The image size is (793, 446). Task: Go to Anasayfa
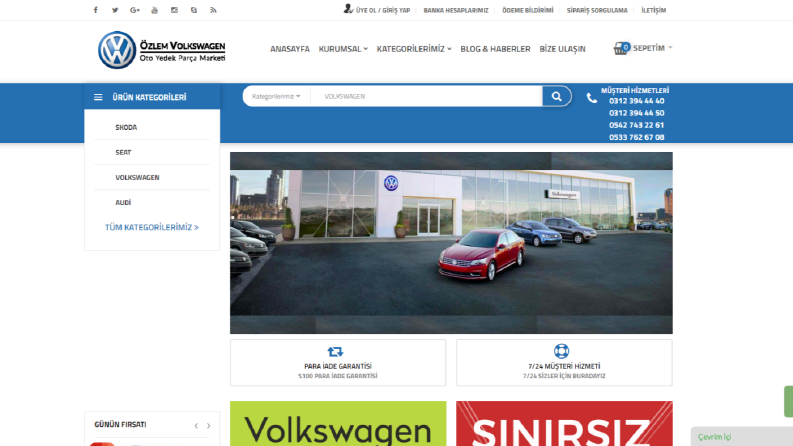pyautogui.click(x=290, y=49)
